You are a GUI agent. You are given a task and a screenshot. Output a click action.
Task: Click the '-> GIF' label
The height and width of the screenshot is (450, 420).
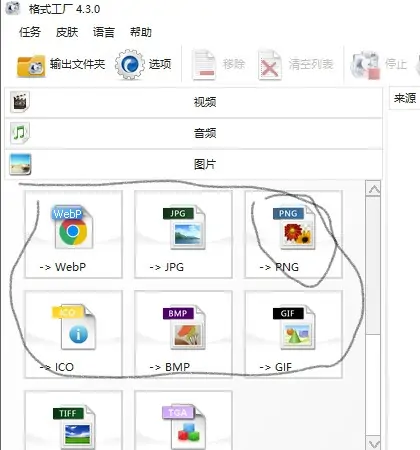pyautogui.click(x=276, y=367)
